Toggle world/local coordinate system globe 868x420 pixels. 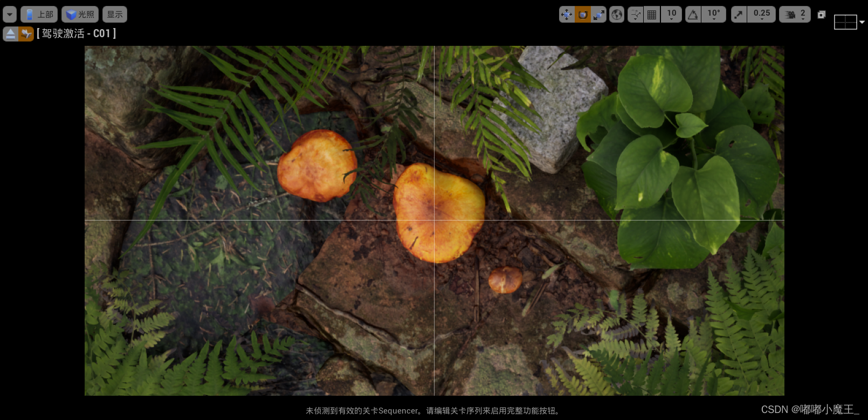pos(617,15)
